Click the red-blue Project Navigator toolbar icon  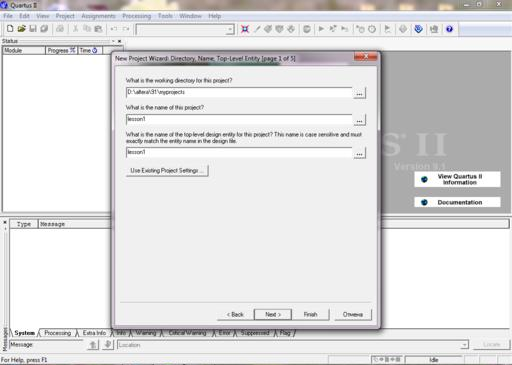pyautogui.click(x=245, y=29)
